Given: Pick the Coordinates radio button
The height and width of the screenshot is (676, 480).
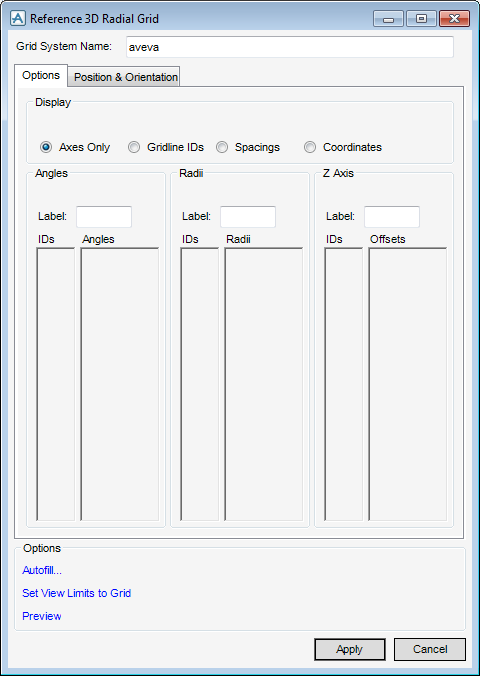Looking at the screenshot, I should point(310,147).
